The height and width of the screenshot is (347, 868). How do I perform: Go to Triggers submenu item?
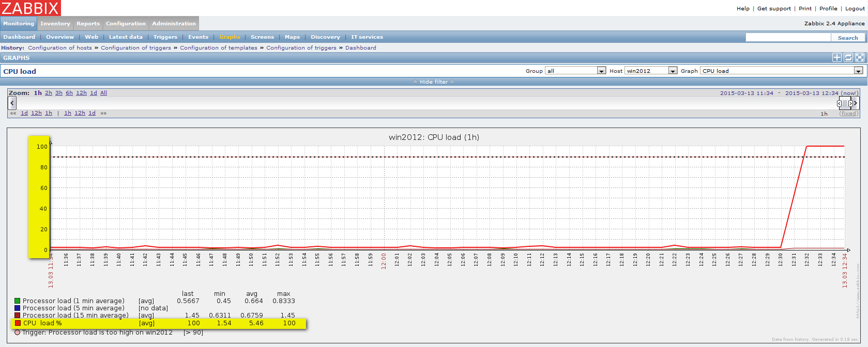point(165,37)
